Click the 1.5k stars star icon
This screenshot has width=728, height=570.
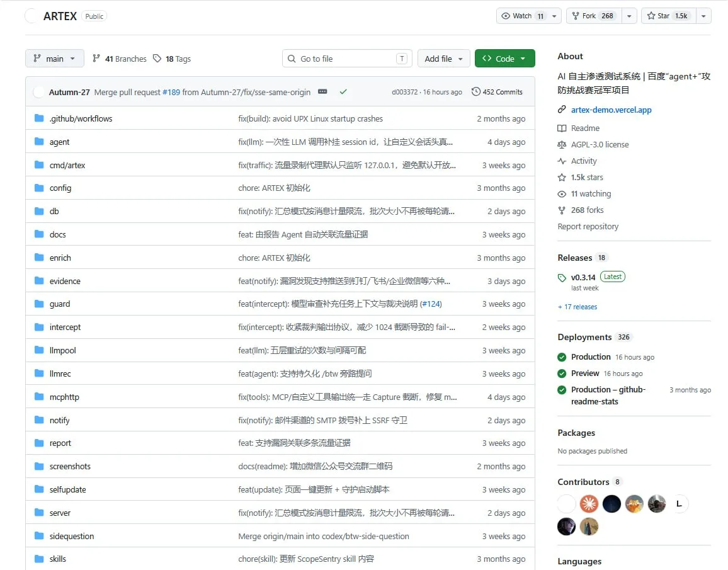click(562, 178)
